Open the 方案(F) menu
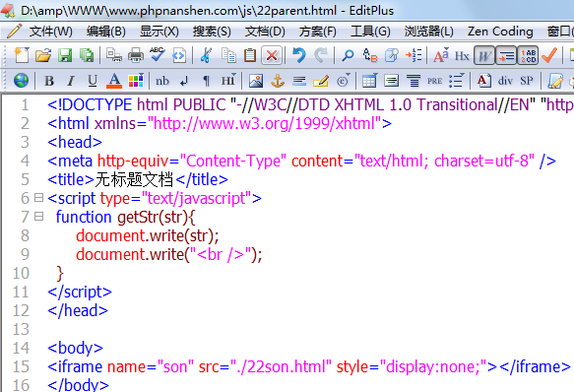The image size is (574, 392). point(317,32)
